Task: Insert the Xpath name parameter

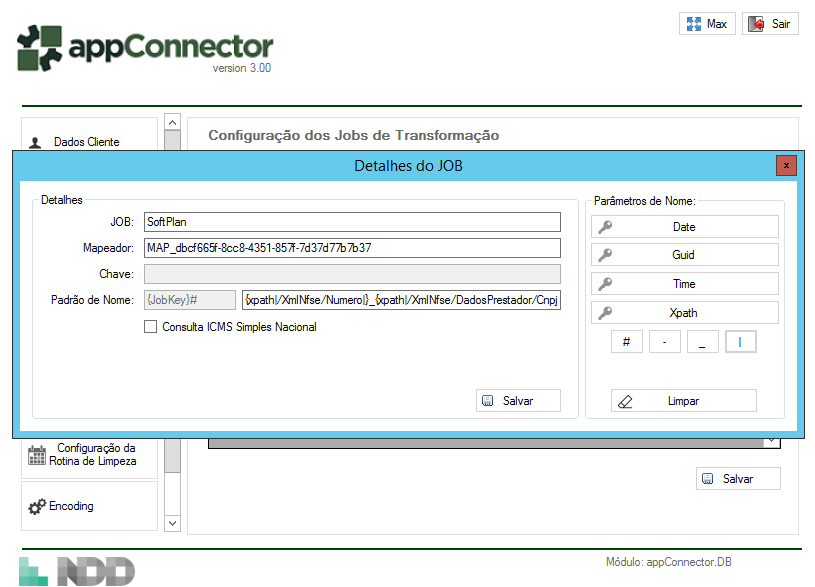Action: (684, 313)
